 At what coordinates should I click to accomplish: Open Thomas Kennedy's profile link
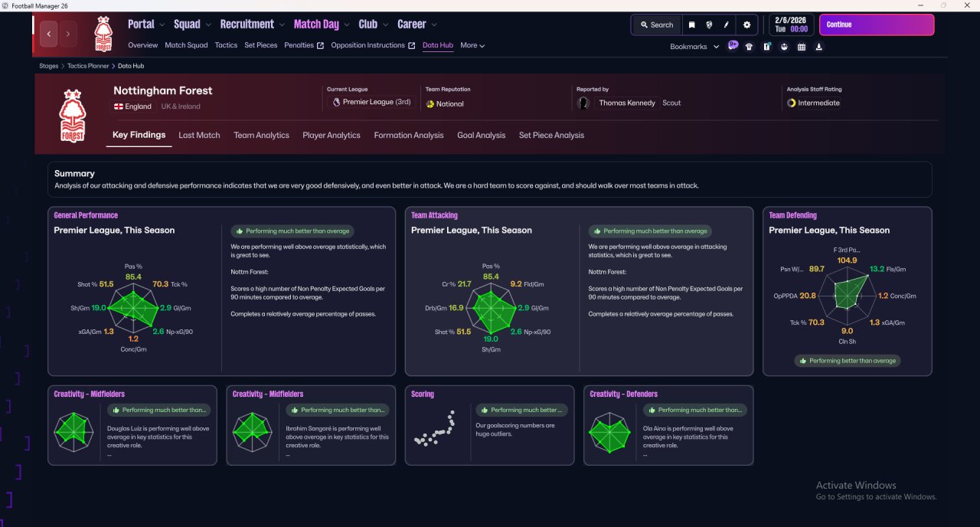coord(627,103)
